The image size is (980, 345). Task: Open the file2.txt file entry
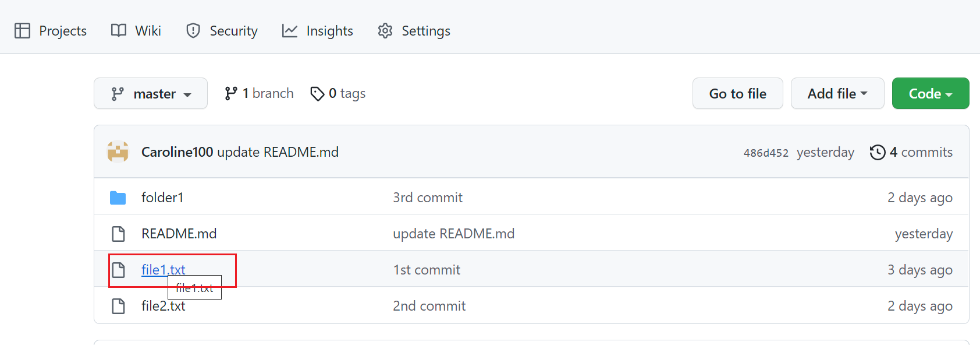pos(164,306)
